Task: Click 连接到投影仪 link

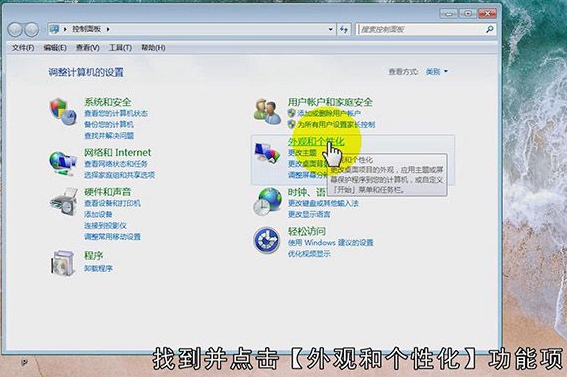Action: point(105,226)
